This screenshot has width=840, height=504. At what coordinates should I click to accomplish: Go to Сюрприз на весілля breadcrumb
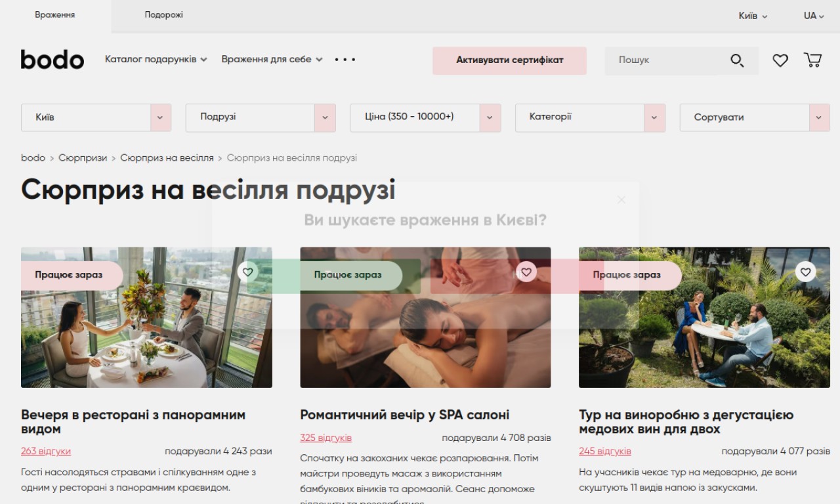point(167,158)
